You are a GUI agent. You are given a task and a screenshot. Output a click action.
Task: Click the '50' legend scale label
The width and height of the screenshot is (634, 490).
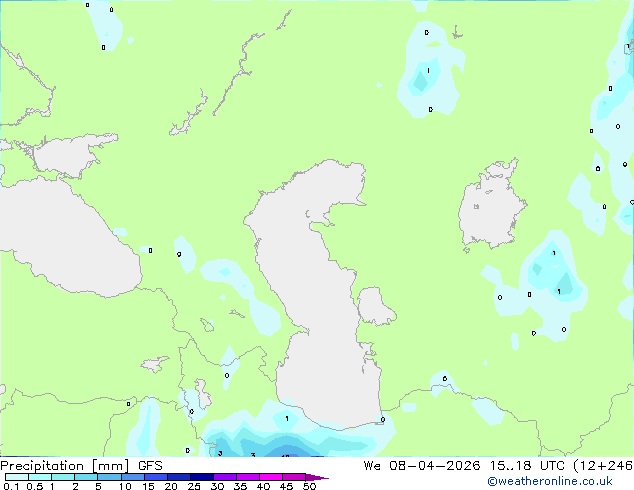[x=309, y=486]
